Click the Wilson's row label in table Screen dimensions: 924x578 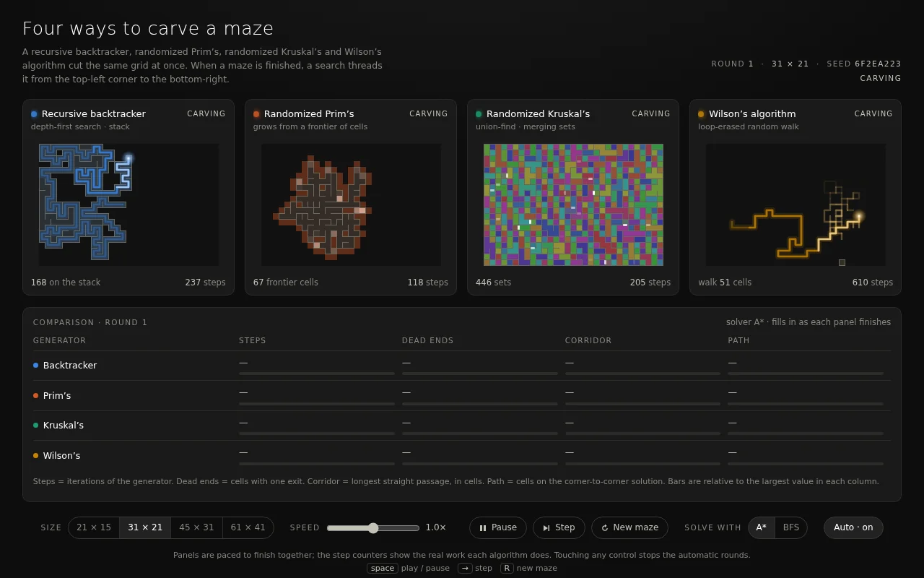pos(61,456)
